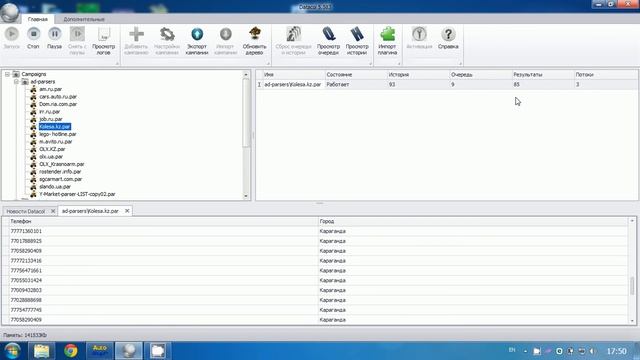
Task: Open Просмотр истории H icon
Action: coord(357,34)
